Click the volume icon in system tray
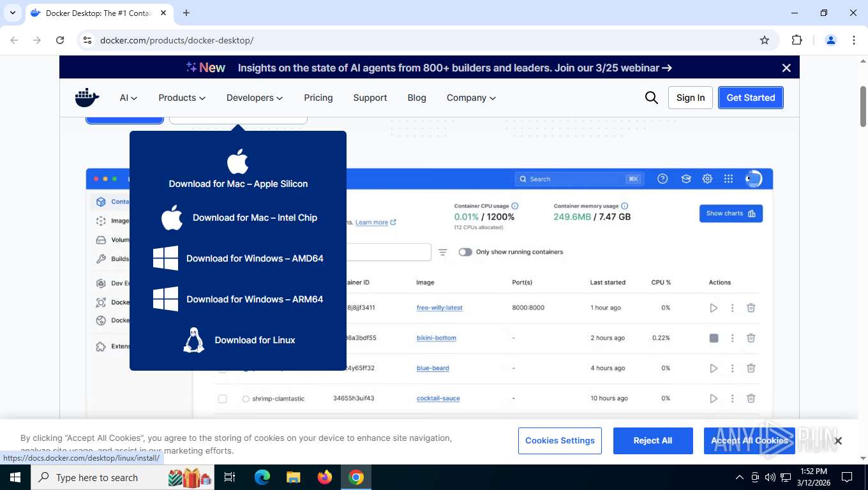Screen dimensions: 868x490 click(770, 477)
